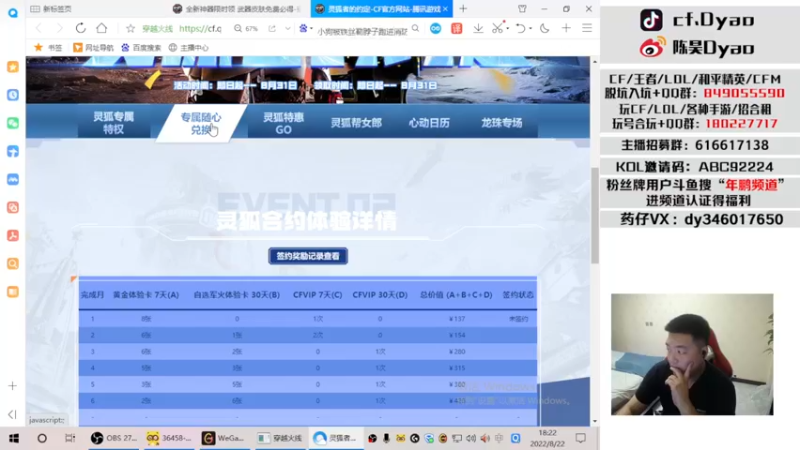Click the page vertical scrollbar thumb
Image resolution: width=800 pixels, height=450 pixels.
pyautogui.click(x=594, y=215)
